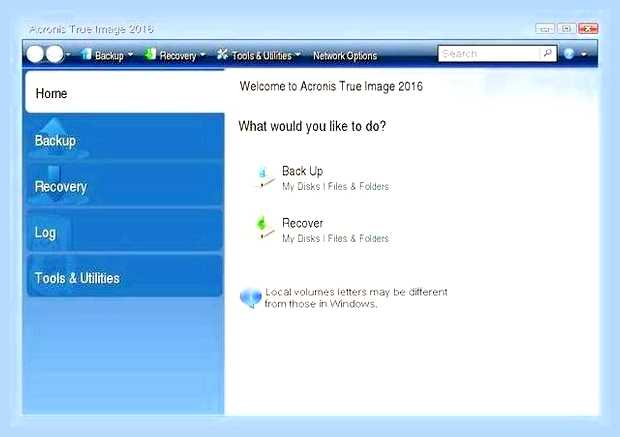Open the Backup toolbar menu
The width and height of the screenshot is (620, 437).
[109, 55]
